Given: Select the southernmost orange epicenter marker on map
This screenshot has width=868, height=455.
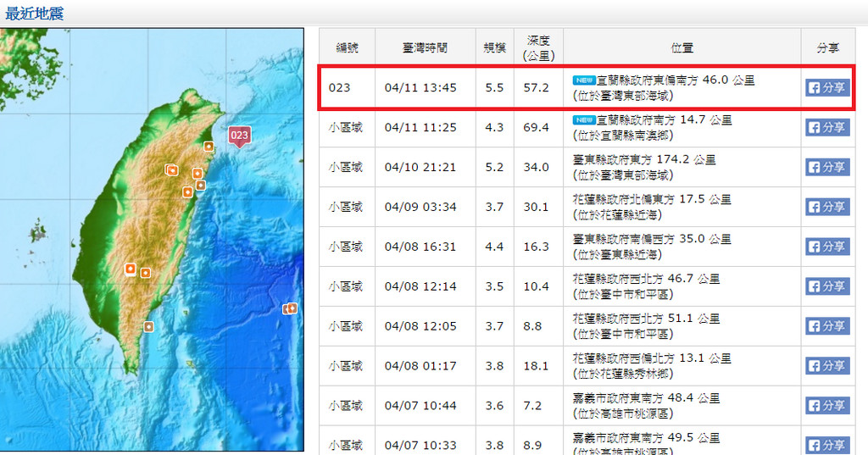Looking at the screenshot, I should click(x=149, y=326).
